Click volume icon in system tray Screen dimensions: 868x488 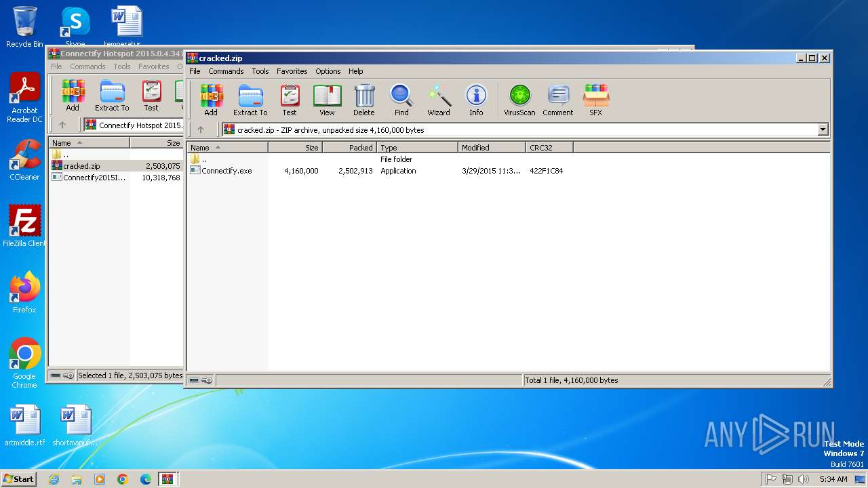coord(804,479)
